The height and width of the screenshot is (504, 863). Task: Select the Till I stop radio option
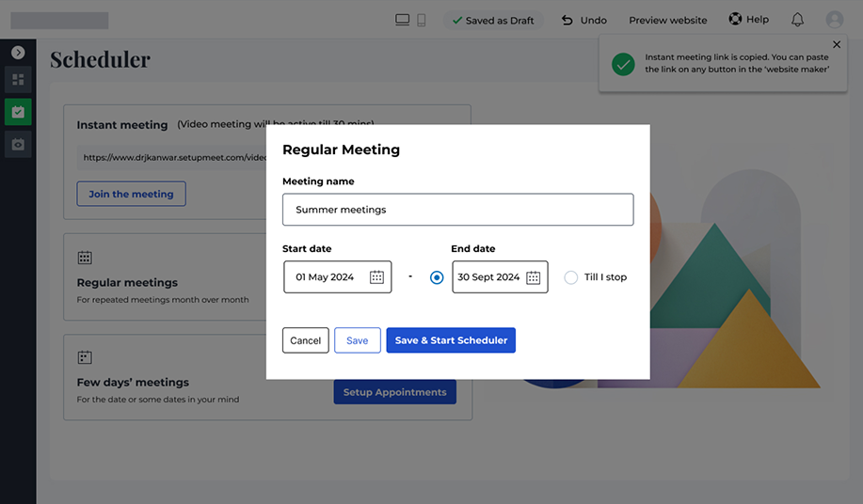(571, 277)
